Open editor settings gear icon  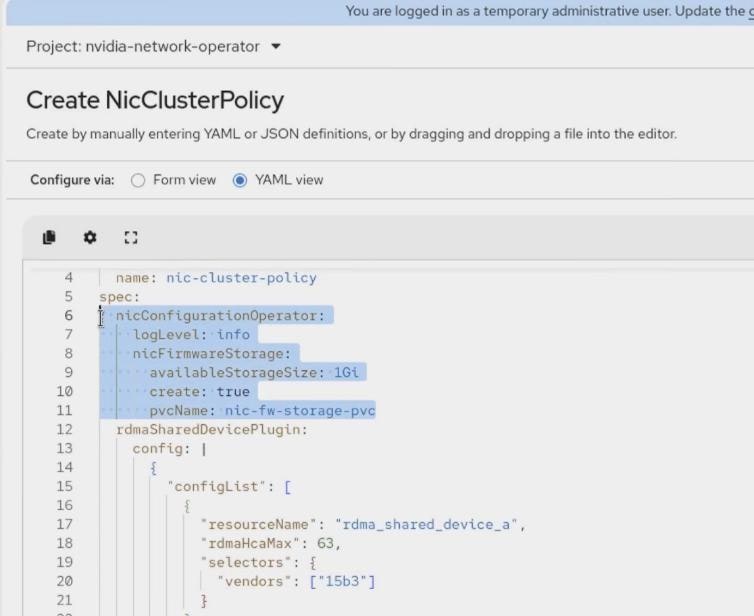(90, 237)
